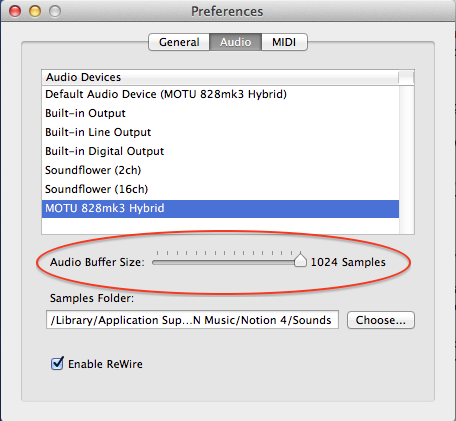456x421 pixels.
Task: Select Soundflower (16ch) device
Action: [x=220, y=189]
